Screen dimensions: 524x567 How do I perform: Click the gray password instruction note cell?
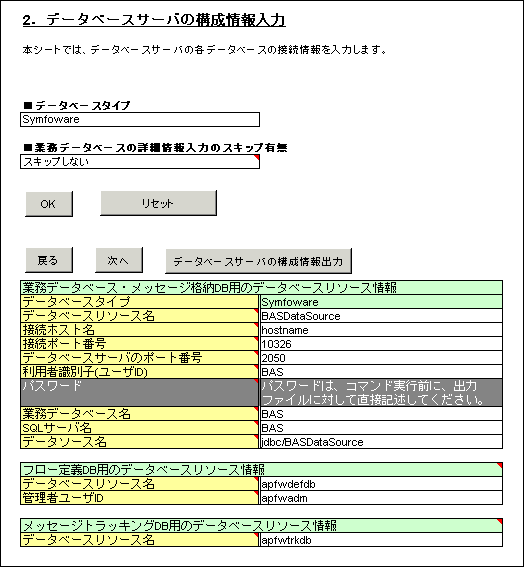pos(381,393)
